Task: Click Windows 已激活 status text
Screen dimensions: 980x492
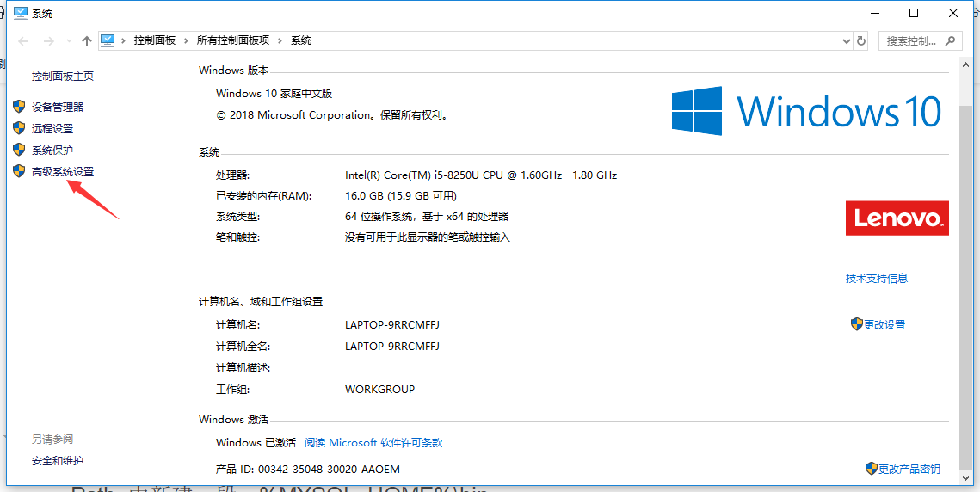Action: (256, 443)
